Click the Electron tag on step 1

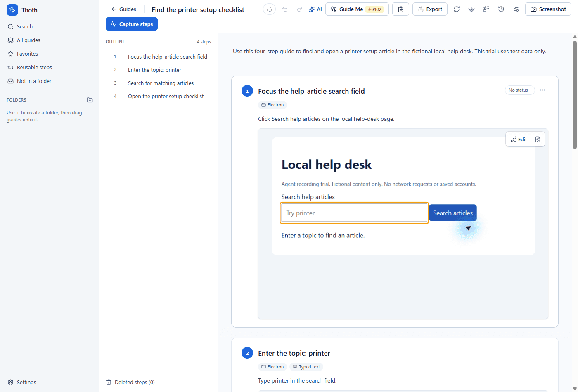tap(272, 105)
